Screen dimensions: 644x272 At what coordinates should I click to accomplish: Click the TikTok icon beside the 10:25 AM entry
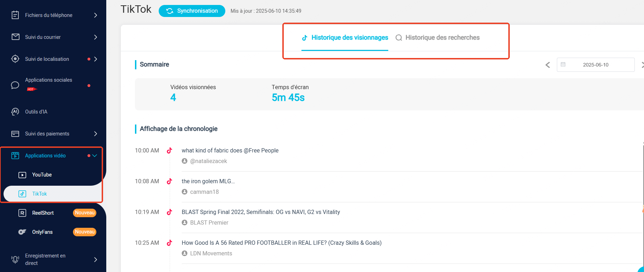pyautogui.click(x=169, y=243)
